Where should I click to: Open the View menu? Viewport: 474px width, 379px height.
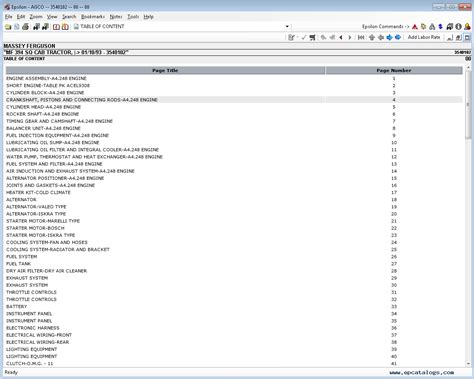[x=52, y=17]
